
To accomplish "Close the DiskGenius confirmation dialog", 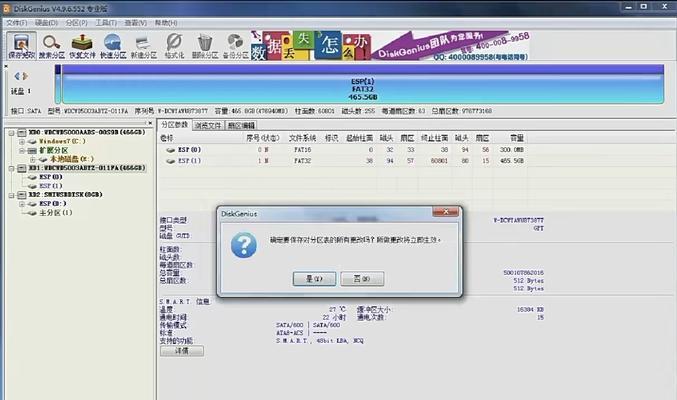I will pos(446,212).
